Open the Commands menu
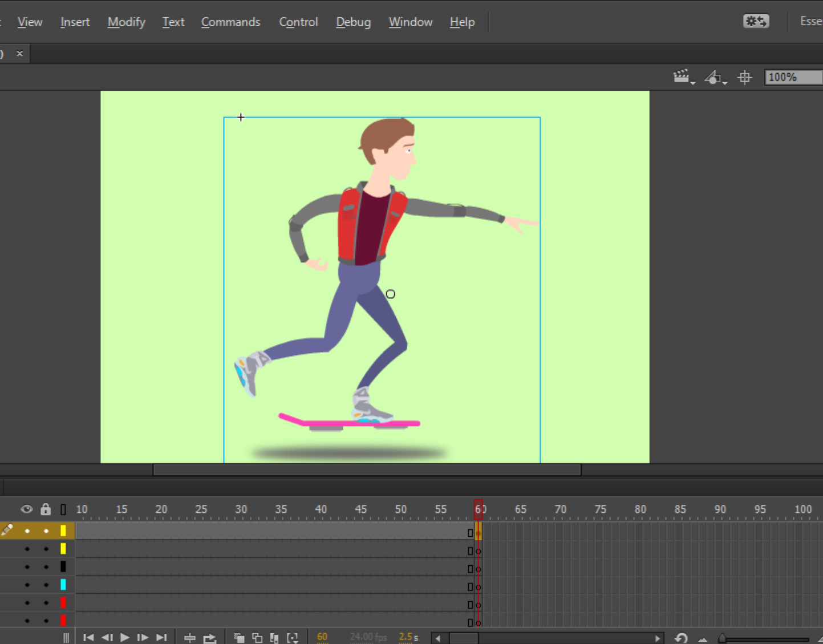The image size is (823, 644). click(230, 22)
